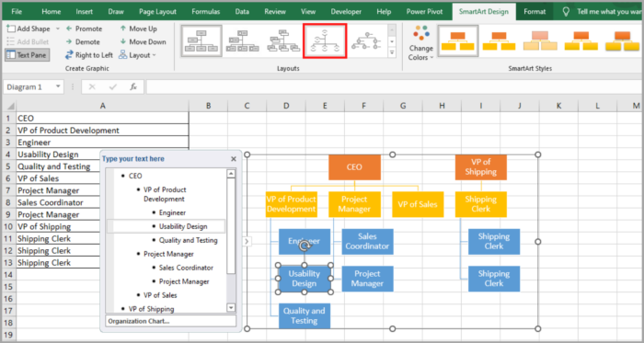Open the View tab

(308, 11)
